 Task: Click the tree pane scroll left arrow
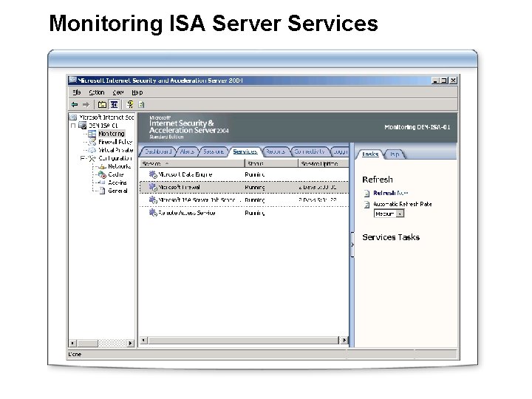coord(72,343)
